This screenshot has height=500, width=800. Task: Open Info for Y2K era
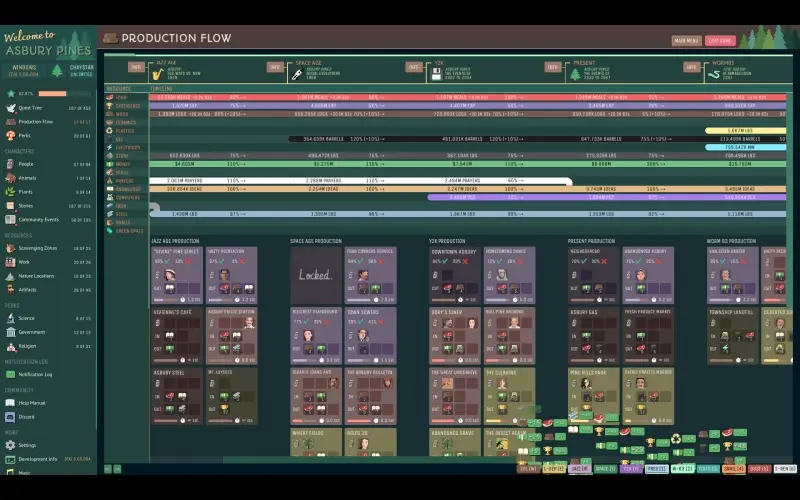pyautogui.click(x=413, y=67)
